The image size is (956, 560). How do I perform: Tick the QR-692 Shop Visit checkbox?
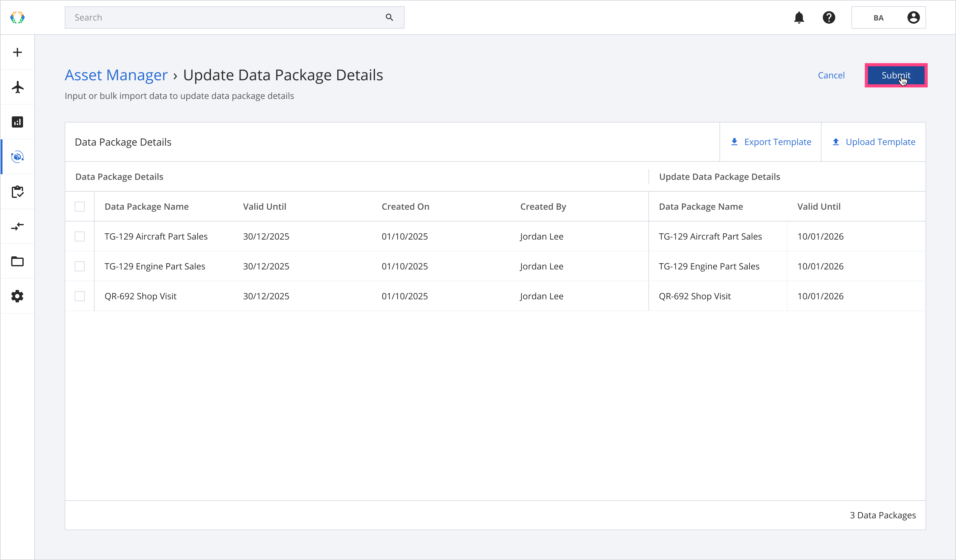pyautogui.click(x=80, y=296)
